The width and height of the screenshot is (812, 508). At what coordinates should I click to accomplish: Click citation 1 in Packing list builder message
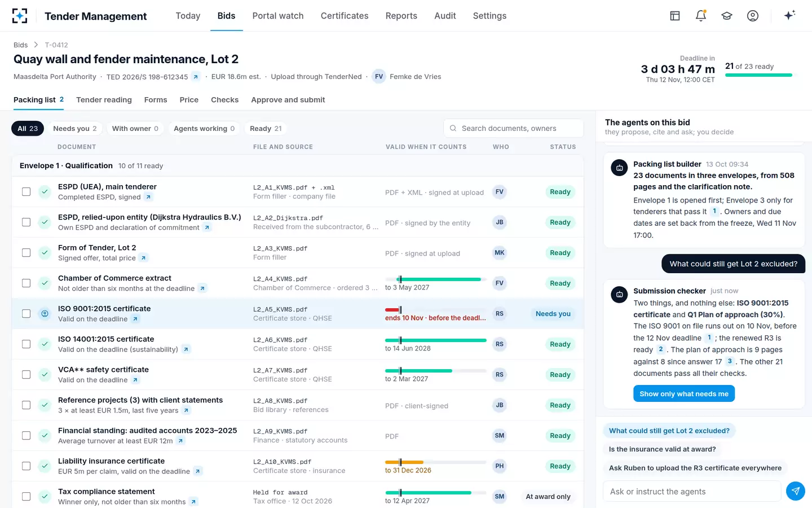(714, 212)
